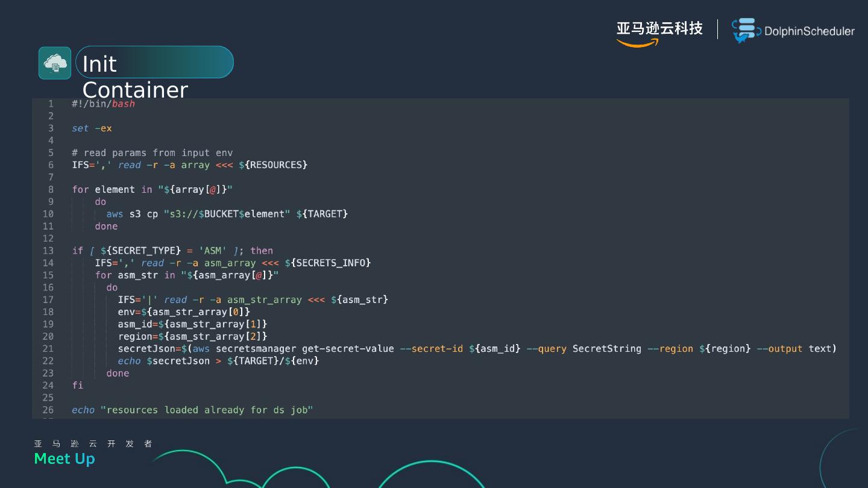Select the Init Container slide title
Image resolution: width=868 pixels, height=488 pixels.
pyautogui.click(x=135, y=77)
